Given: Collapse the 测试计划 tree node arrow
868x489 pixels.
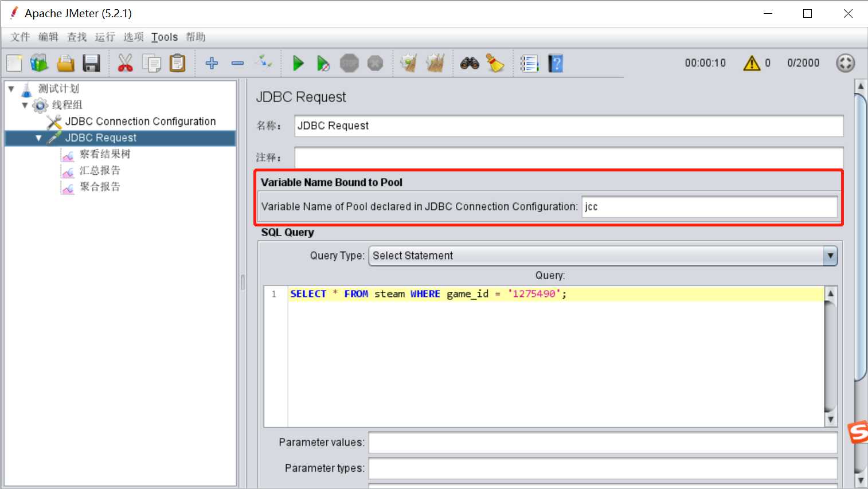Looking at the screenshot, I should (11, 89).
